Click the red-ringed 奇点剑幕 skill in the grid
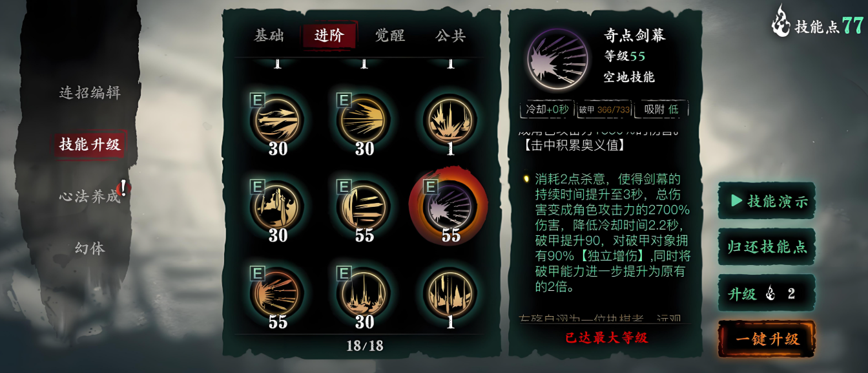This screenshot has width=868, height=373. pyautogui.click(x=450, y=207)
